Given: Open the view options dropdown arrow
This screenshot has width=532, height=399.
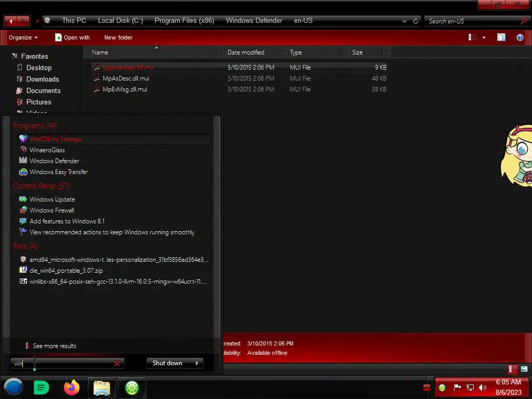Looking at the screenshot, I should tap(484, 37).
